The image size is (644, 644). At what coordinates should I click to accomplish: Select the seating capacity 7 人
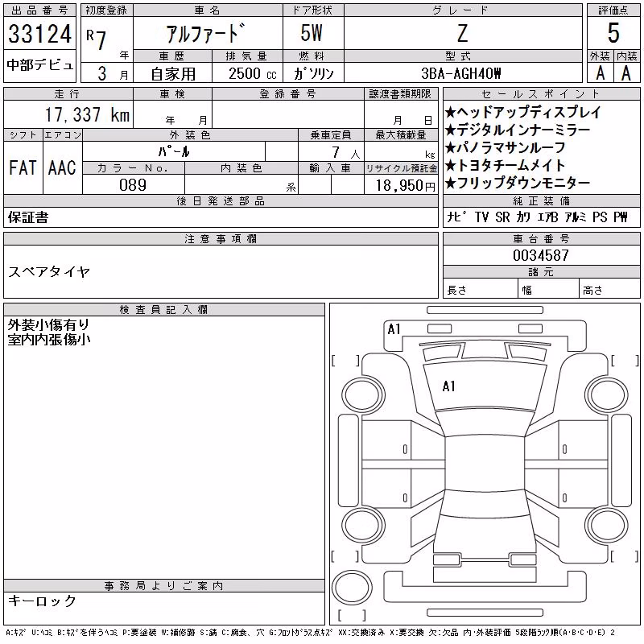pyautogui.click(x=345, y=152)
